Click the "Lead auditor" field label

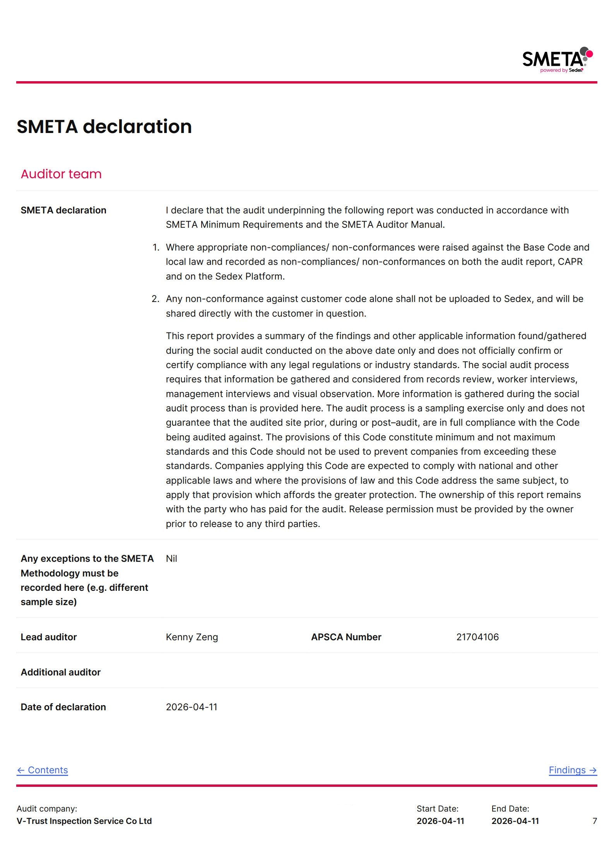[x=49, y=637]
